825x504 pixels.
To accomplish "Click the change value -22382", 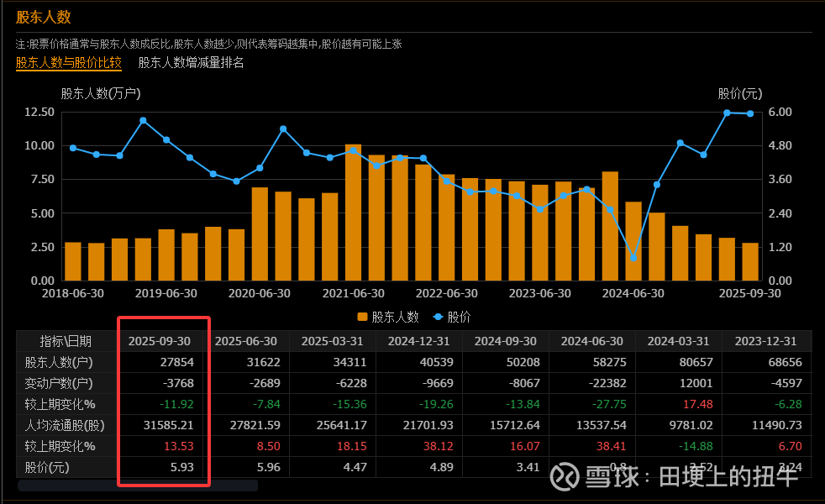I will tap(607, 383).
